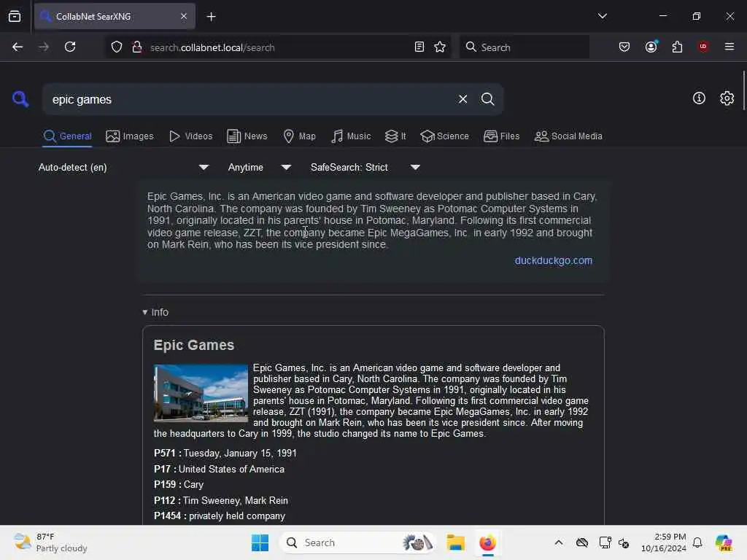Switch to the Images category
747x560 pixels.
[130, 136]
